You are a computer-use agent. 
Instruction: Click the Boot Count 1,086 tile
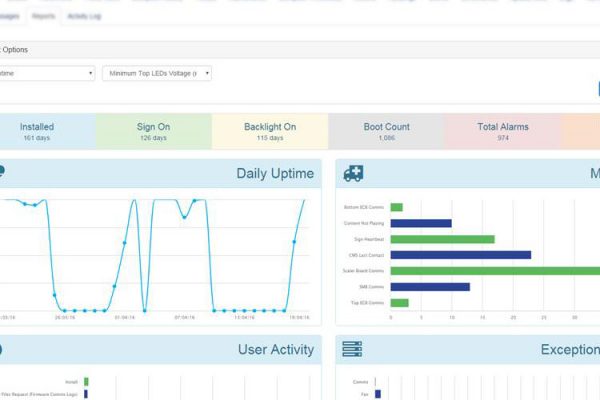[386, 132]
